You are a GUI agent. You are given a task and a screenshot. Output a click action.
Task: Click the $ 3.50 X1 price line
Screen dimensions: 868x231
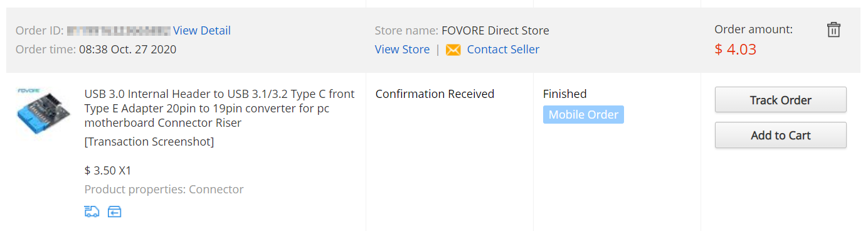point(108,171)
